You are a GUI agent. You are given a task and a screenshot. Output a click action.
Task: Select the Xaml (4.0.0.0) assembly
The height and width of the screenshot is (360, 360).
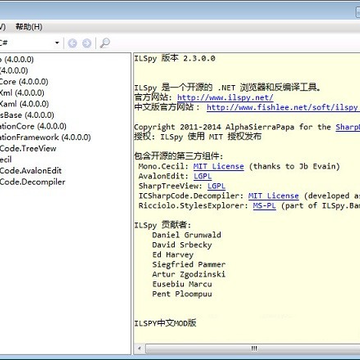[x=24, y=104]
